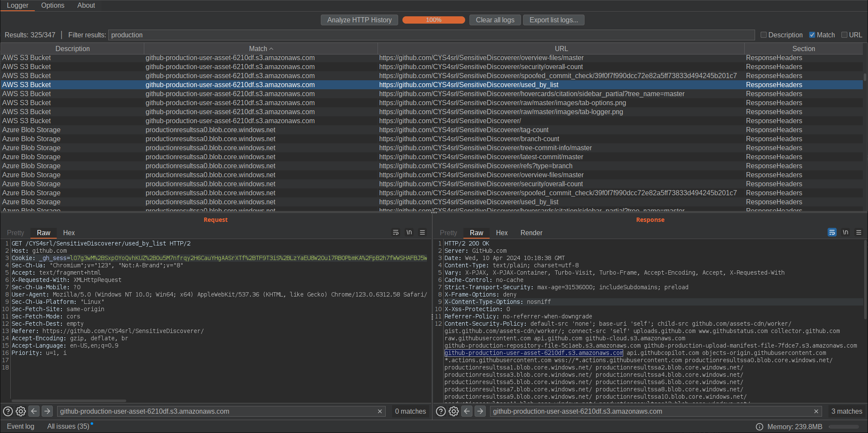Click the Cookie header line in Request
This screenshot has height=433, width=868.
219,258
